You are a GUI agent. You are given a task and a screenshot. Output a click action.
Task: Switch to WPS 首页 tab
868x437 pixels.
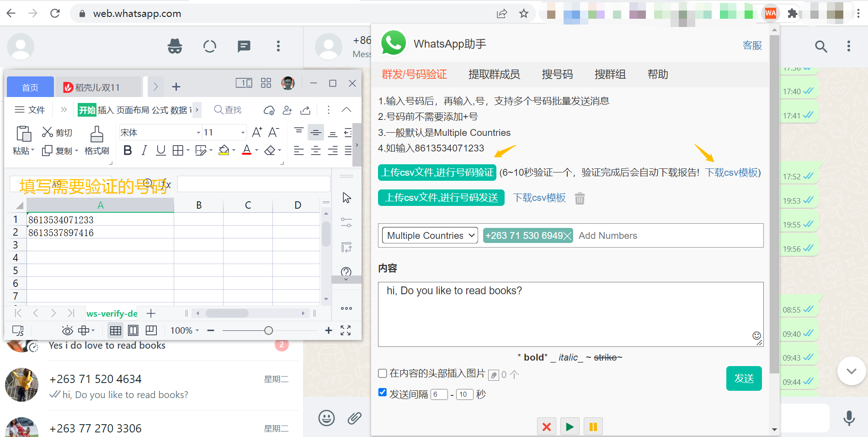click(x=30, y=87)
